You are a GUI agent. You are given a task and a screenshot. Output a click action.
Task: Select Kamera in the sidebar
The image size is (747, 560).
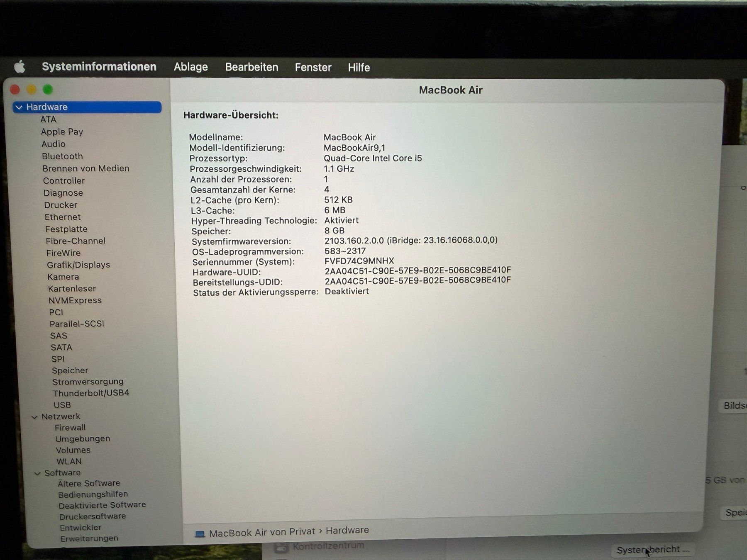[x=63, y=277]
